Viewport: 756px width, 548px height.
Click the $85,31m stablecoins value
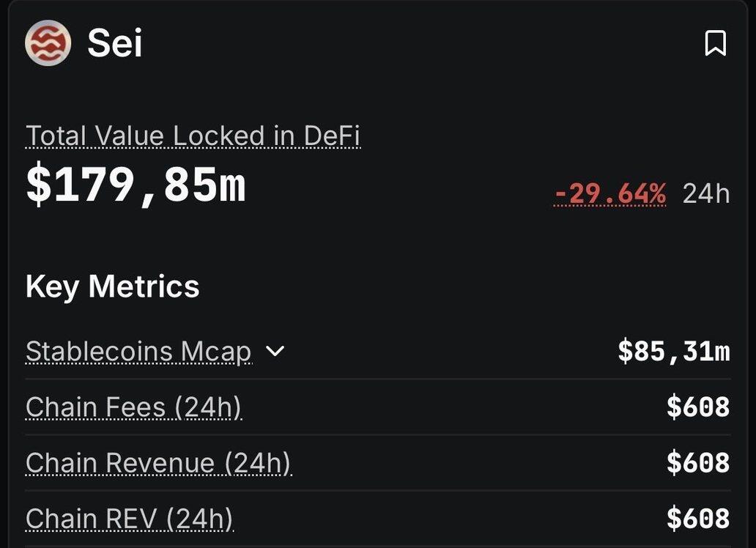click(x=673, y=352)
